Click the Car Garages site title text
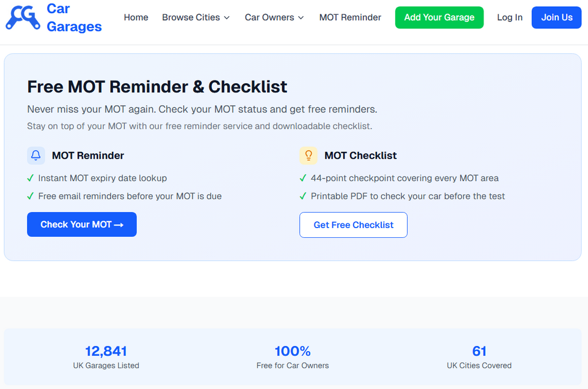The height and width of the screenshot is (389, 588). (x=74, y=18)
